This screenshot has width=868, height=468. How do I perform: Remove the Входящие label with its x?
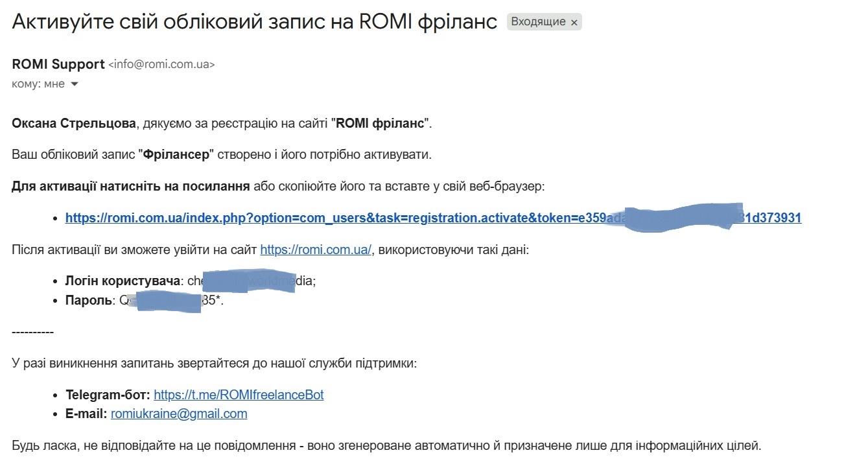574,22
